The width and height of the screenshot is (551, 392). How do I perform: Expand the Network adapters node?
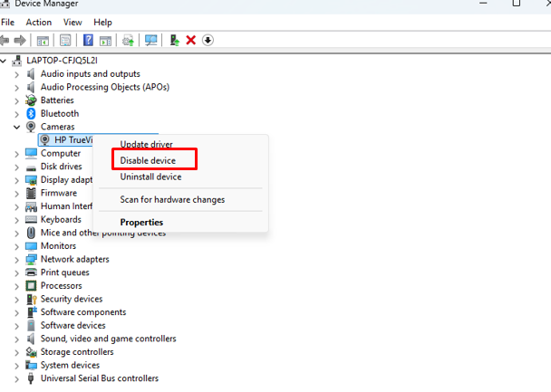pyautogui.click(x=17, y=259)
